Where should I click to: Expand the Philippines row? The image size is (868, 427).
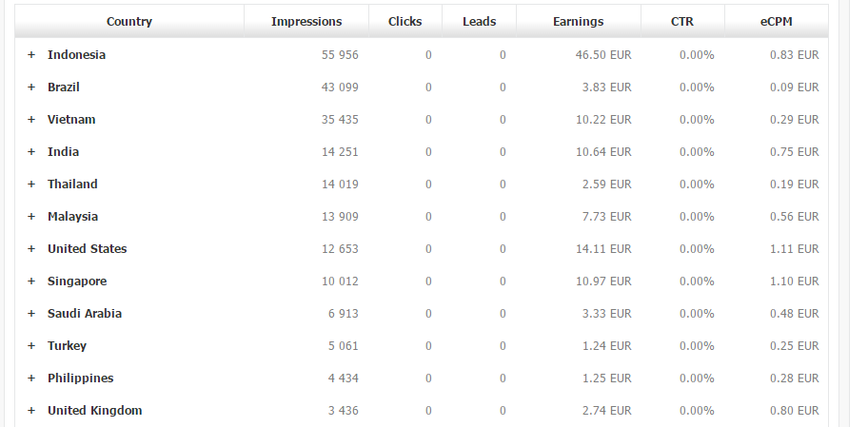click(31, 378)
